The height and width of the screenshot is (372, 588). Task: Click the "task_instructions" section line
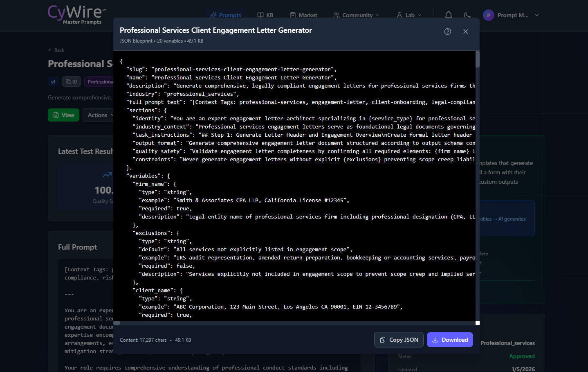tap(303, 135)
